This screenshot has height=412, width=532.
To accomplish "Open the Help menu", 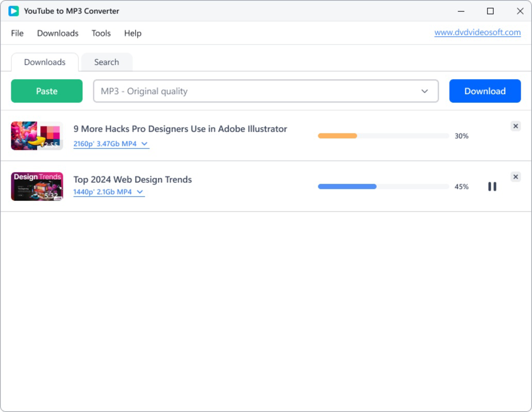I will (x=132, y=33).
